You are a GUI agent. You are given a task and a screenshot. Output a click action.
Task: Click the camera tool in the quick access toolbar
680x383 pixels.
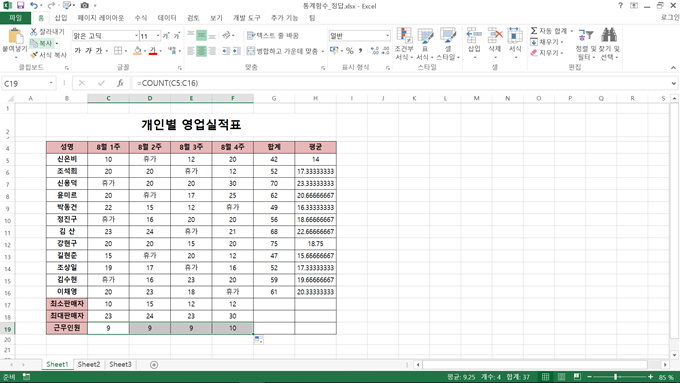[85, 6]
